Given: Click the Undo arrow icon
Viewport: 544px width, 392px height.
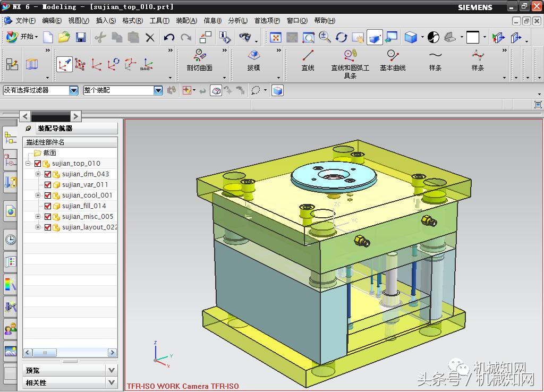Looking at the screenshot, I should point(169,37).
